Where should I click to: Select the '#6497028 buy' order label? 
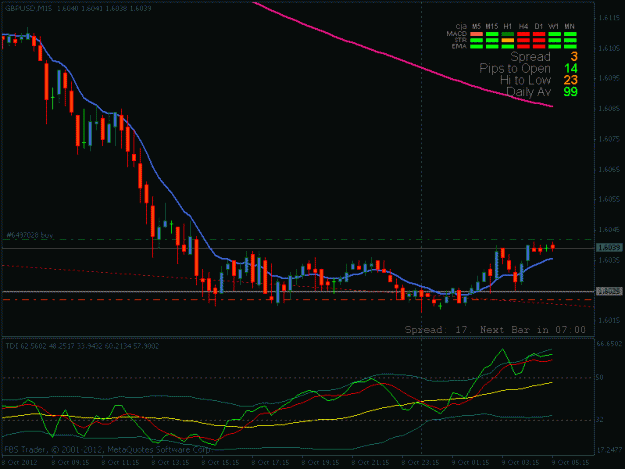coord(30,235)
